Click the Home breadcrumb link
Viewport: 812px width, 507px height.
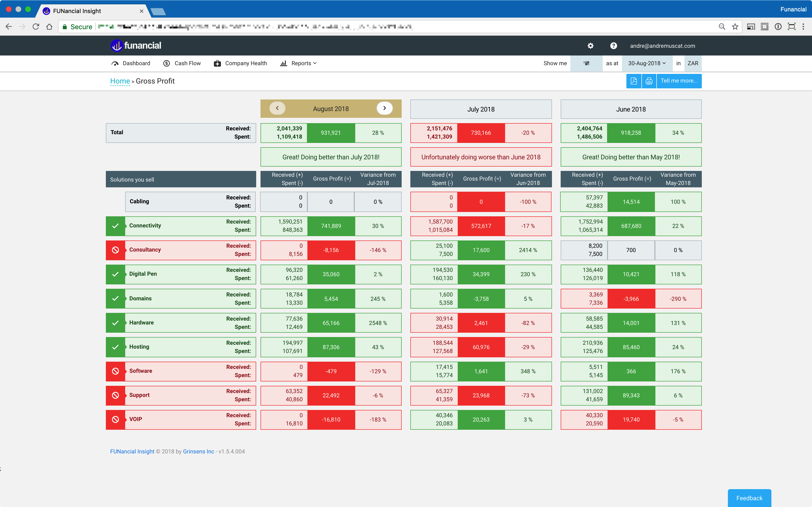120,81
